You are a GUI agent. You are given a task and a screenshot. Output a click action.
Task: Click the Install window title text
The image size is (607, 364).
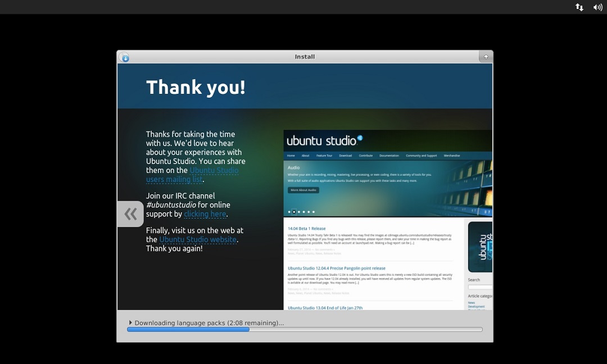click(x=305, y=57)
